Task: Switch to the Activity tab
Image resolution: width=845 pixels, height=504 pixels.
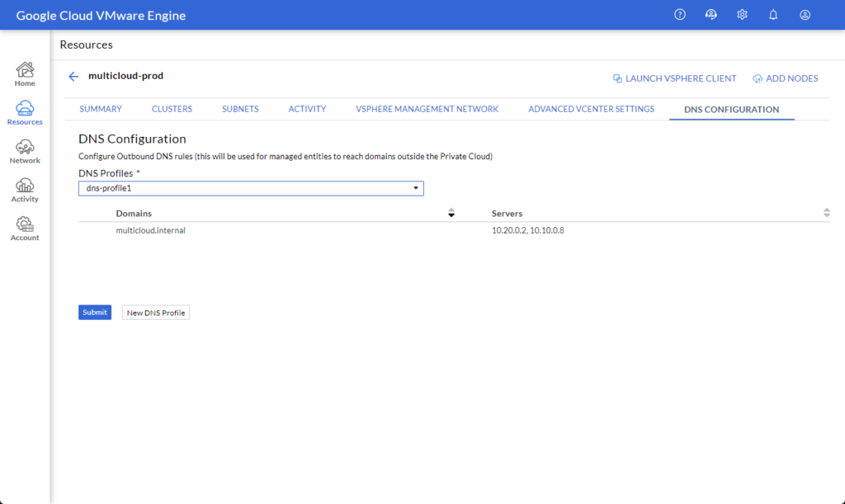Action: pyautogui.click(x=307, y=109)
